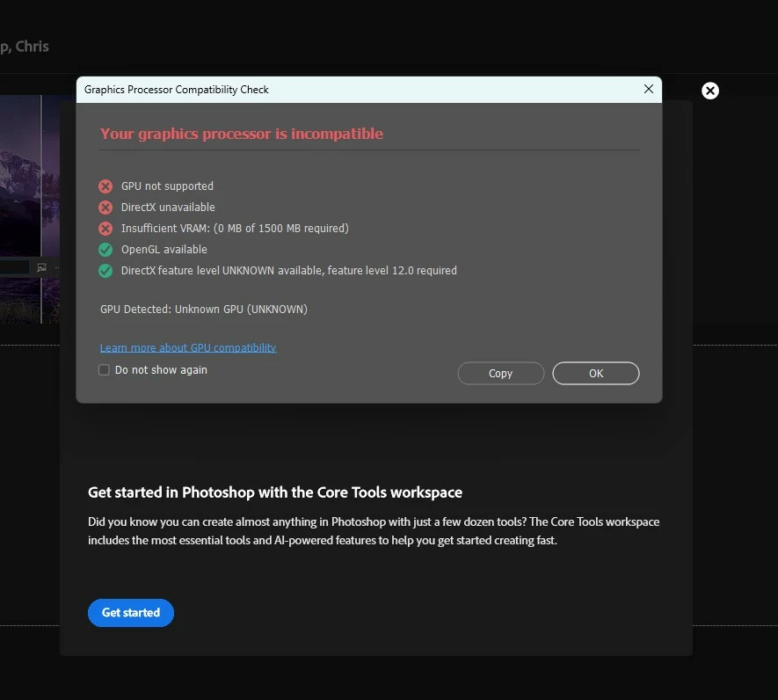Copy the GPU compatibility report

(x=500, y=374)
